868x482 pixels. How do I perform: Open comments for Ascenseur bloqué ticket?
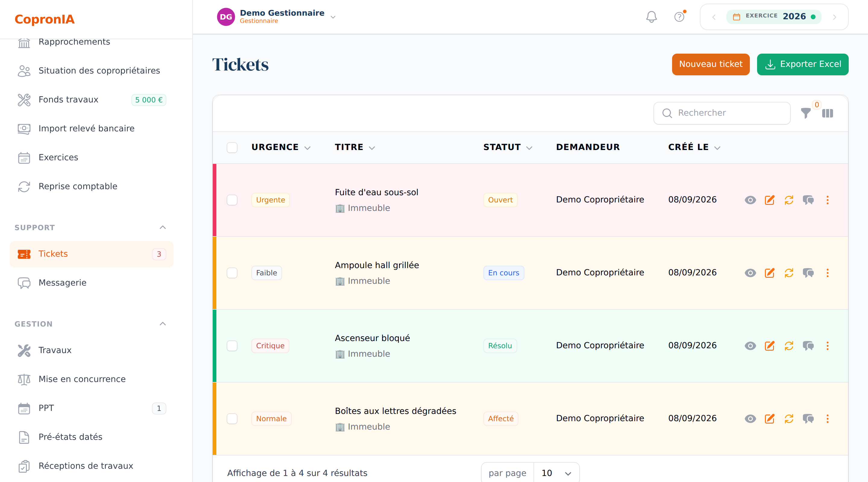point(808,346)
